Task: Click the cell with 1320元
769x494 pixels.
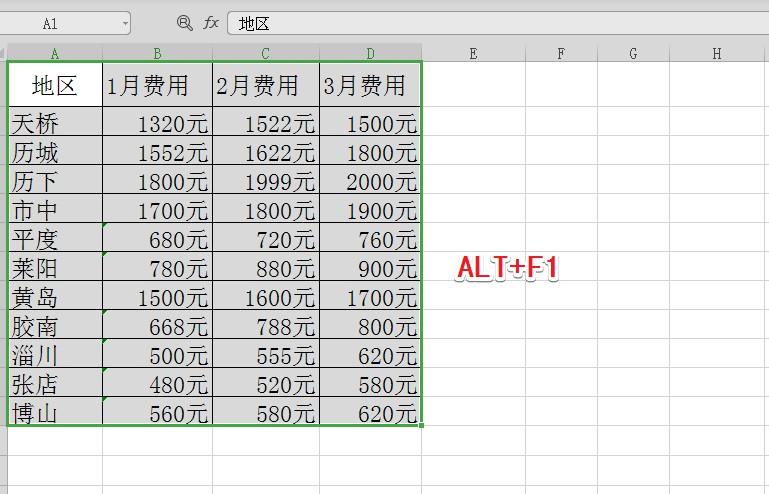Action: point(157,121)
